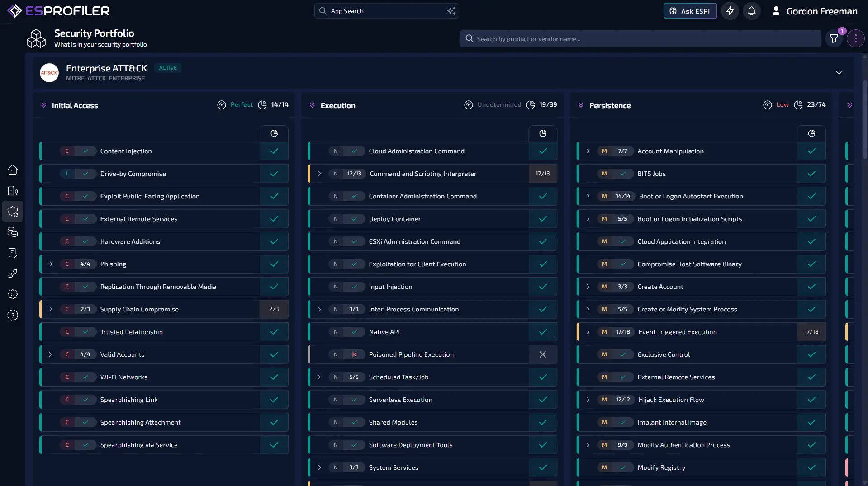Toggle the Deploy Container check pill
Image resolution: width=868 pixels, height=486 pixels.
[354, 219]
